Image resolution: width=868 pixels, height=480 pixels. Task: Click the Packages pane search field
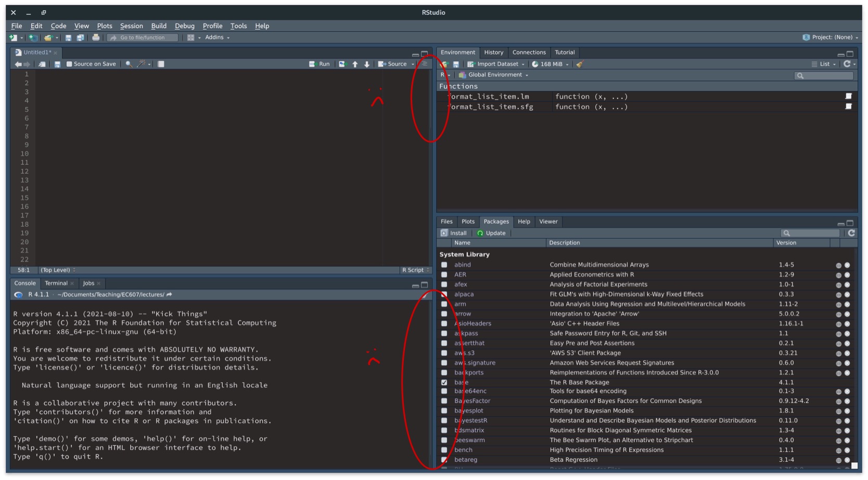tap(810, 232)
